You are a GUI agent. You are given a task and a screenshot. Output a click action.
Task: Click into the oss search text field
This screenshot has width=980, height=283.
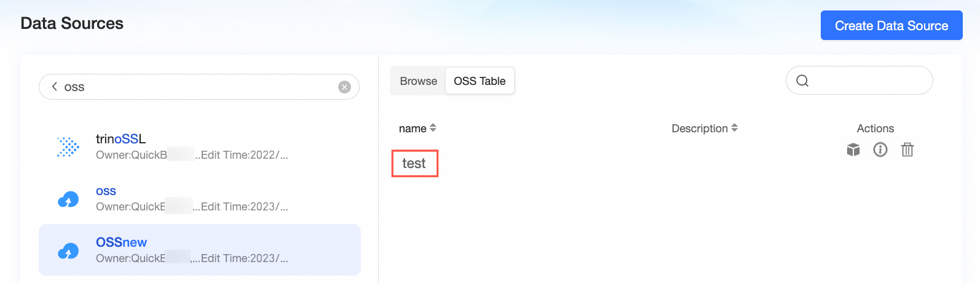click(198, 87)
